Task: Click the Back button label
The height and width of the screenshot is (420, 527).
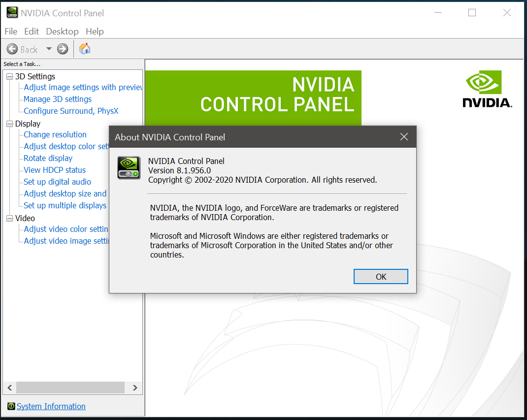Action: point(29,50)
